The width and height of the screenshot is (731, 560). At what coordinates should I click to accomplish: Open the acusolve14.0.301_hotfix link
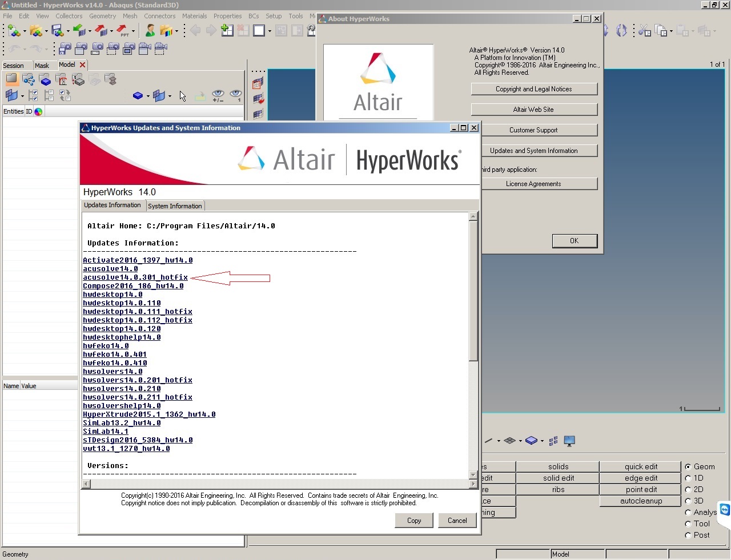coord(135,277)
